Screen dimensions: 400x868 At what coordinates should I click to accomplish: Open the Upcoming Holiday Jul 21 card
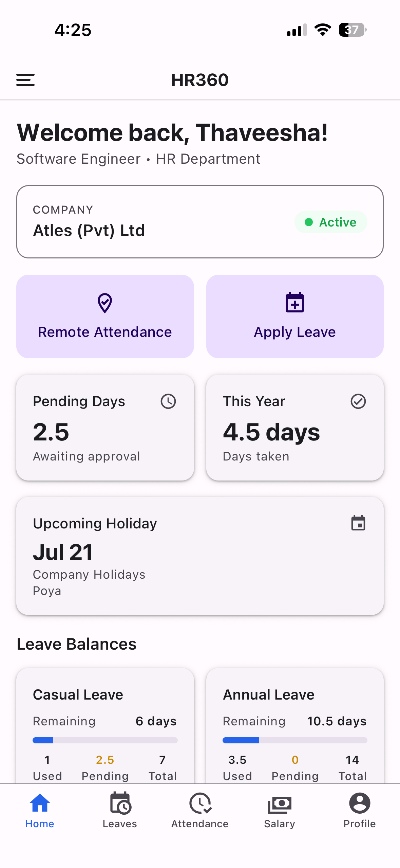point(200,556)
